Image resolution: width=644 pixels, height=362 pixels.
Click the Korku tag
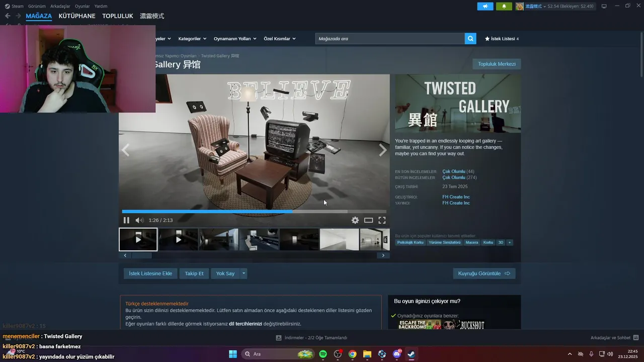click(488, 242)
